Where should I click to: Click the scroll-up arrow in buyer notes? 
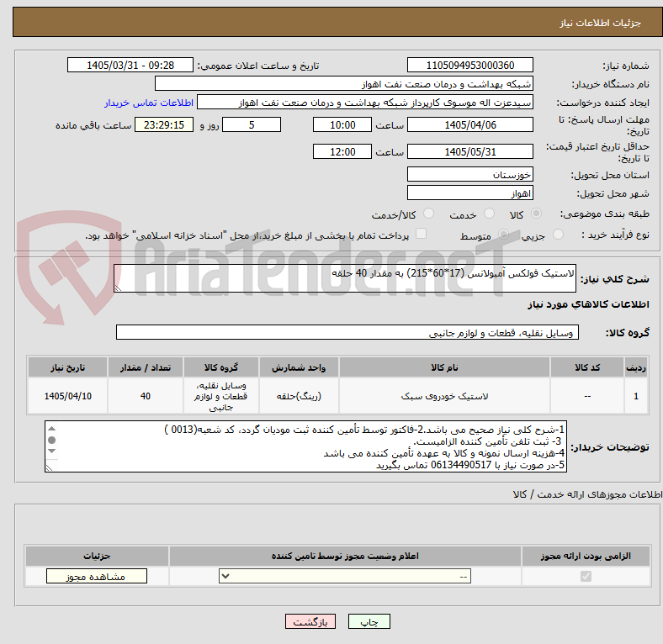pyautogui.click(x=51, y=429)
